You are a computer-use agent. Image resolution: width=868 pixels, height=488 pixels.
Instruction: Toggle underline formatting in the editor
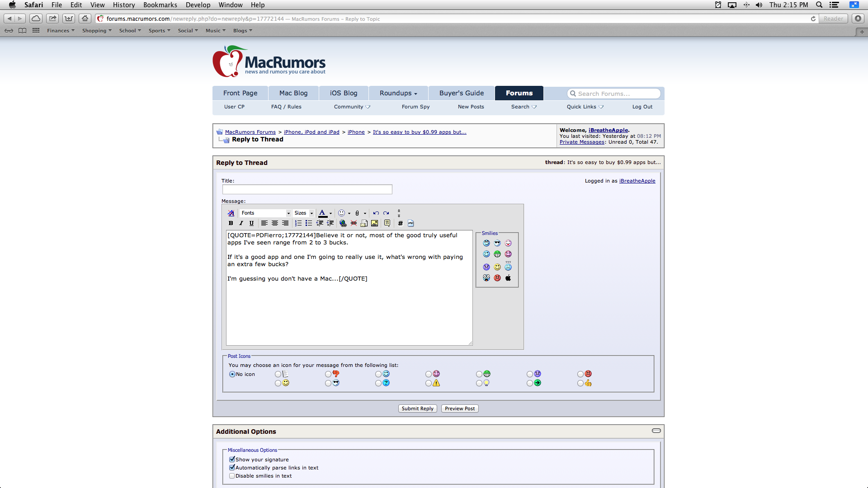(251, 223)
